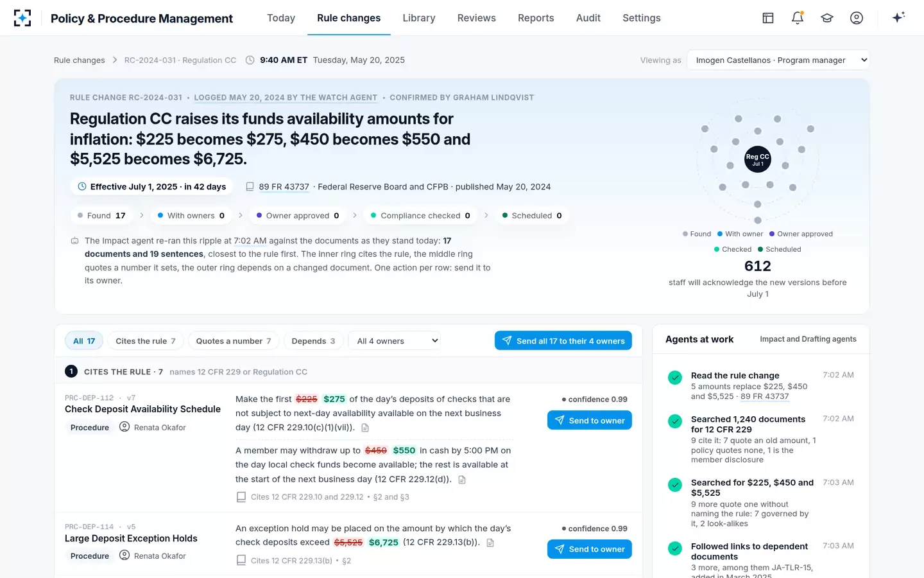
Task: Click Renata Okafor's avatar icon under PRC-DEP-114
Action: coord(124,556)
